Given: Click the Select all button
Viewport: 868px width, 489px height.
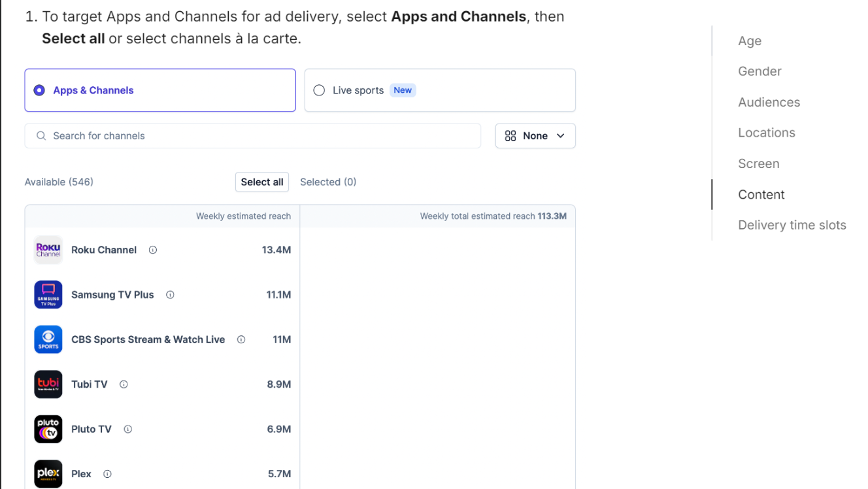Looking at the screenshot, I should (x=262, y=182).
